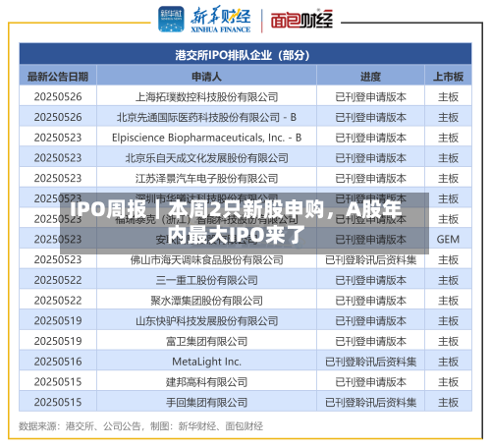Select MetaLight Inc. applicant cell
The width and height of the screenshot is (491, 448).
[x=206, y=362]
